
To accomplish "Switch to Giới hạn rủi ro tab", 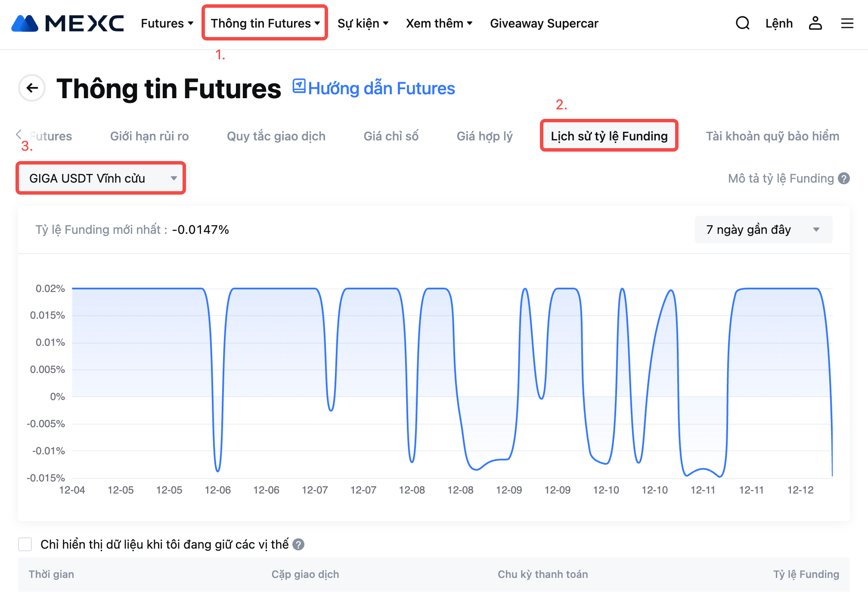I will tap(149, 136).
